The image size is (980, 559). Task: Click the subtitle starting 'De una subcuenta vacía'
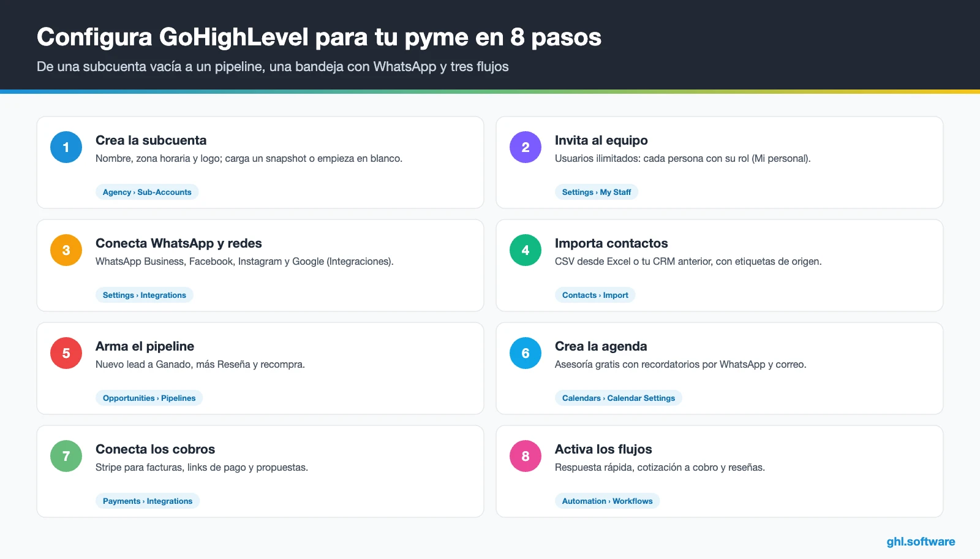click(273, 67)
